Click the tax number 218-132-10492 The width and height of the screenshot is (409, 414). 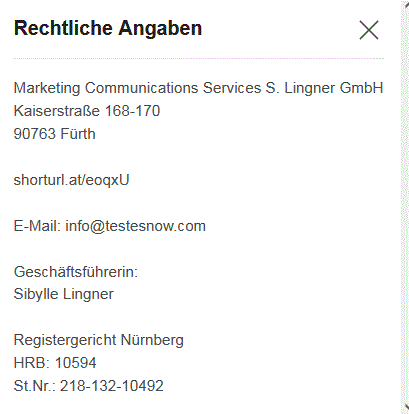click(x=112, y=386)
